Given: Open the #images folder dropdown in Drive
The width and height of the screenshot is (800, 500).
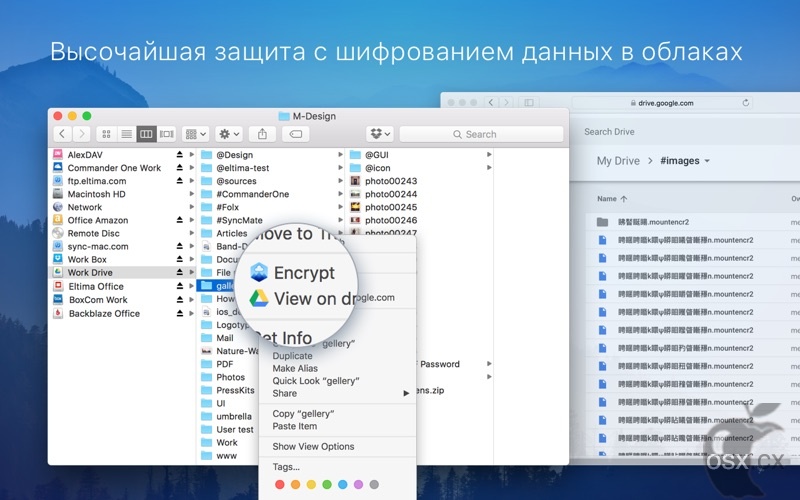Looking at the screenshot, I should [x=707, y=161].
